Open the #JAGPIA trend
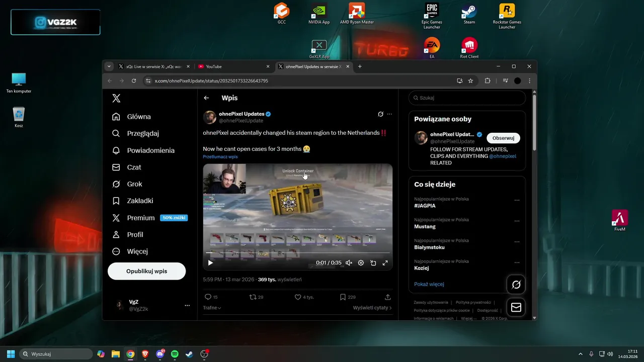The image size is (644, 362). (425, 206)
